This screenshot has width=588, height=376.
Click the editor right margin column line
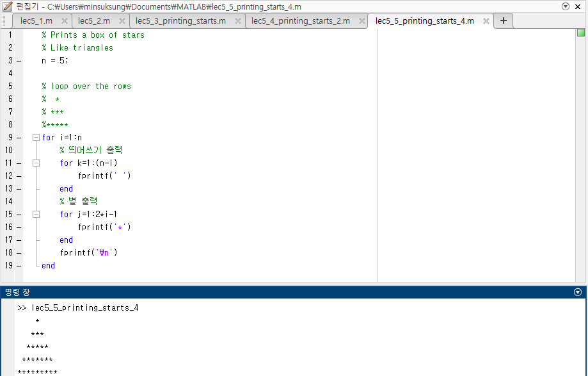tap(378, 155)
